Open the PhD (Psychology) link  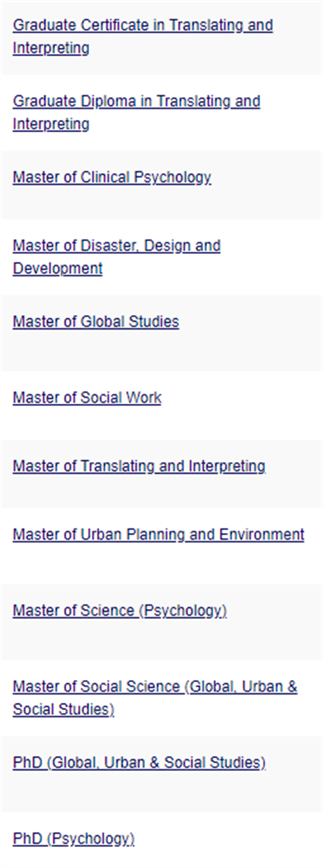(73, 839)
